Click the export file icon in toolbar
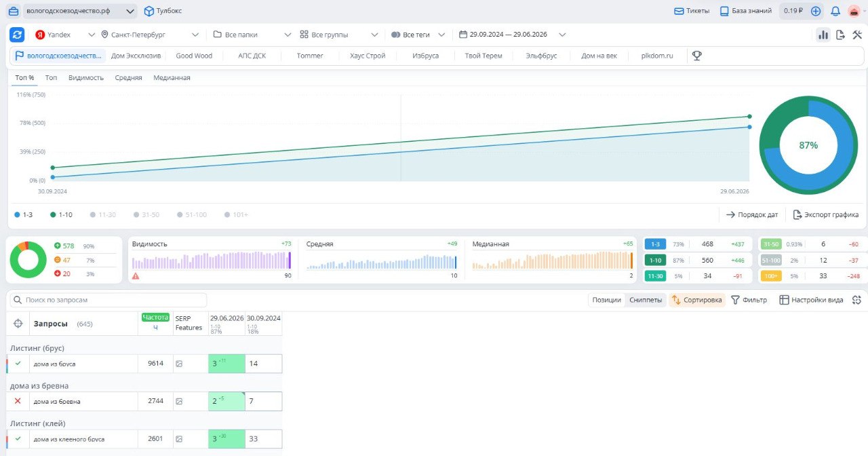This screenshot has width=868, height=456. point(840,35)
